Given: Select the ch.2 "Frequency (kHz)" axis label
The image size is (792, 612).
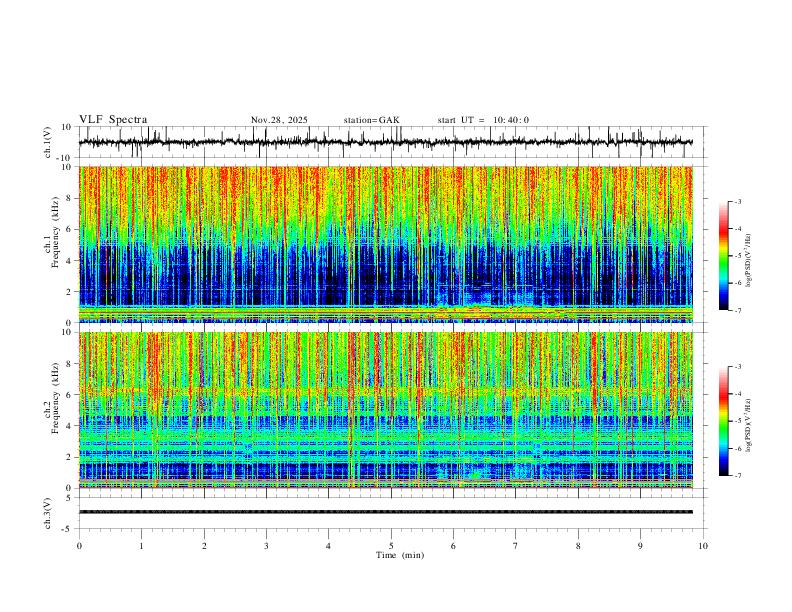Looking at the screenshot, I should [56, 398].
